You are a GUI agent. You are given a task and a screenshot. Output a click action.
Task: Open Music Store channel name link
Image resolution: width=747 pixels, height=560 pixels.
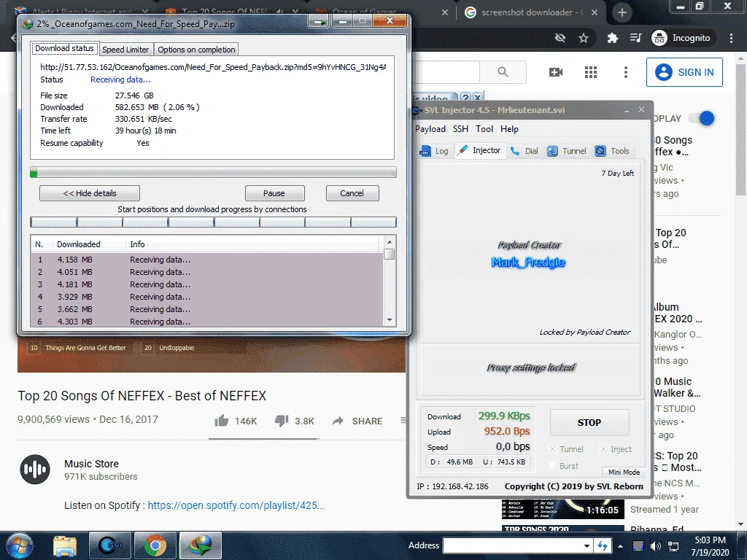[x=91, y=464]
